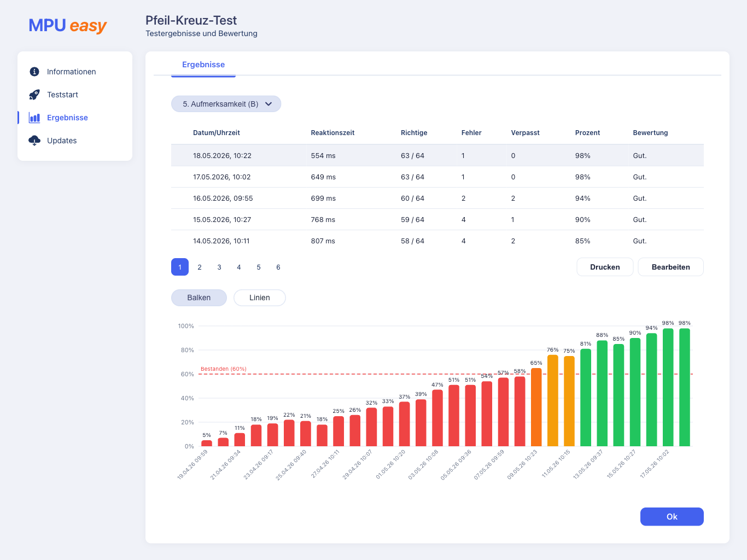Screen dimensions: 747x560
Task: Go to results page 4
Action: 239,267
